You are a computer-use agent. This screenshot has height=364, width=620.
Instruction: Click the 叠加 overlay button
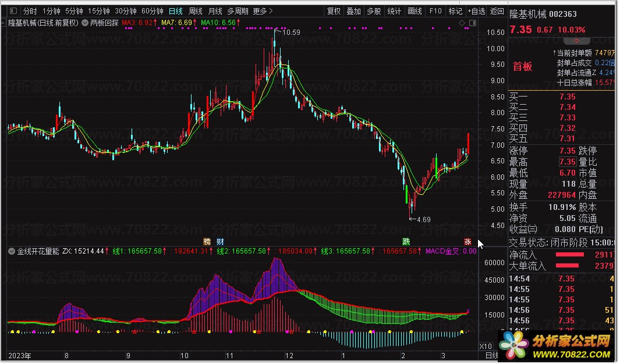[x=354, y=11]
